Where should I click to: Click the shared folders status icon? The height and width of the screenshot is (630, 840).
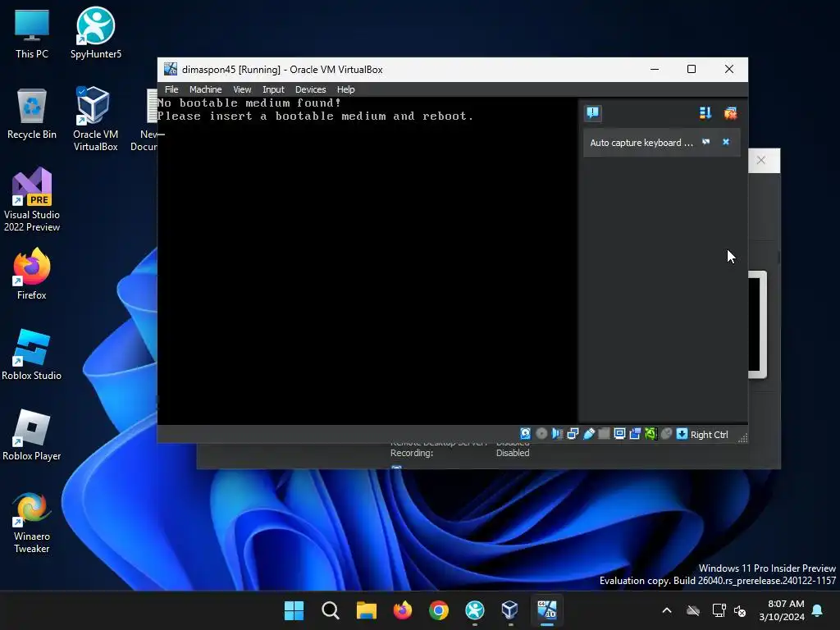(x=604, y=433)
